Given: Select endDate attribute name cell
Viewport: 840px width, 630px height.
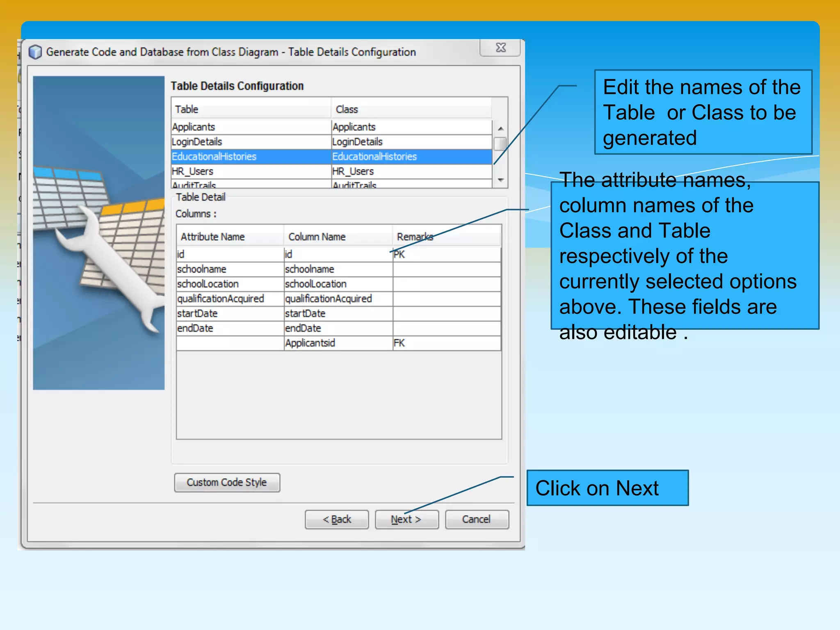Looking at the screenshot, I should pos(230,328).
